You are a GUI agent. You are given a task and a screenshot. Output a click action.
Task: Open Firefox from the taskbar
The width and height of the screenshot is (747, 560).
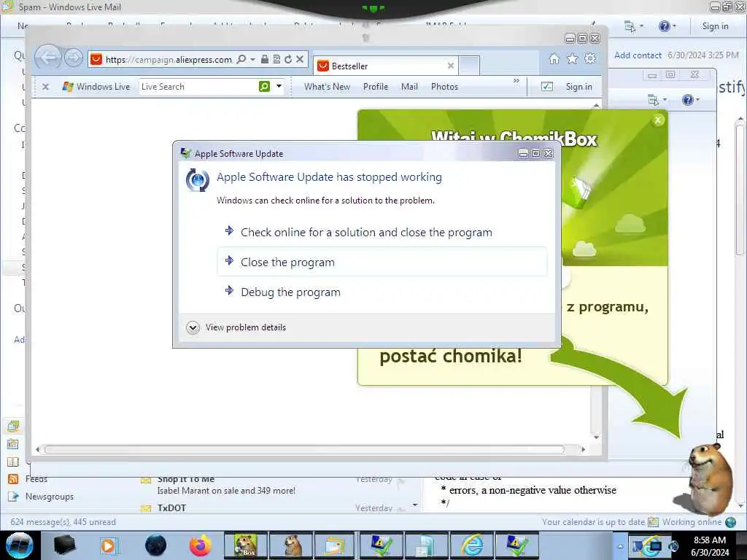coord(200,545)
